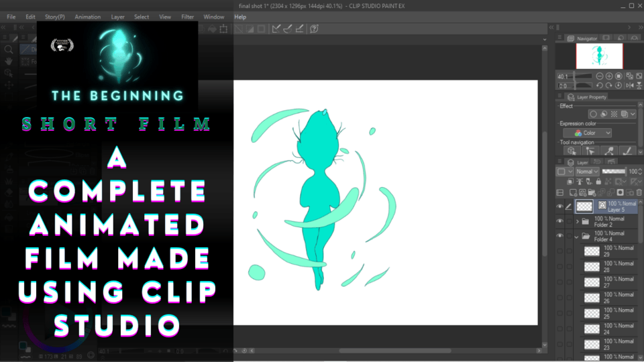Click the canvas horizontal scrollbar
Image resolution: width=644 pixels, height=362 pixels.
tap(395, 351)
